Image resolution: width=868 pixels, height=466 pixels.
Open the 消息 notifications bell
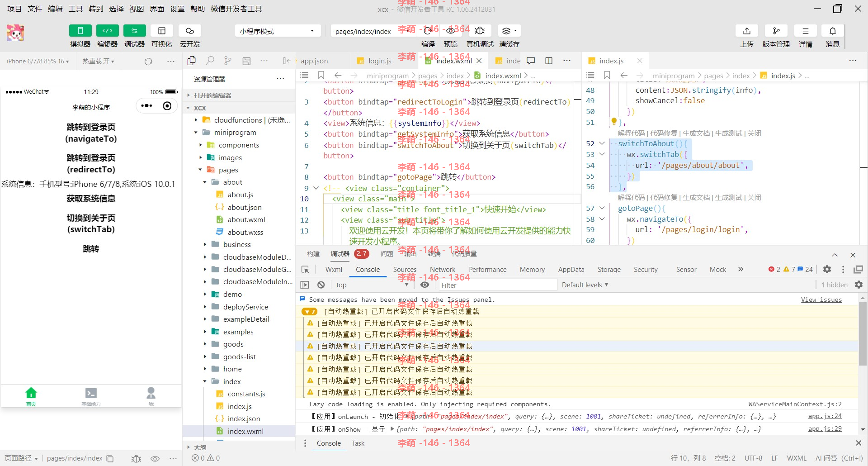tap(833, 31)
